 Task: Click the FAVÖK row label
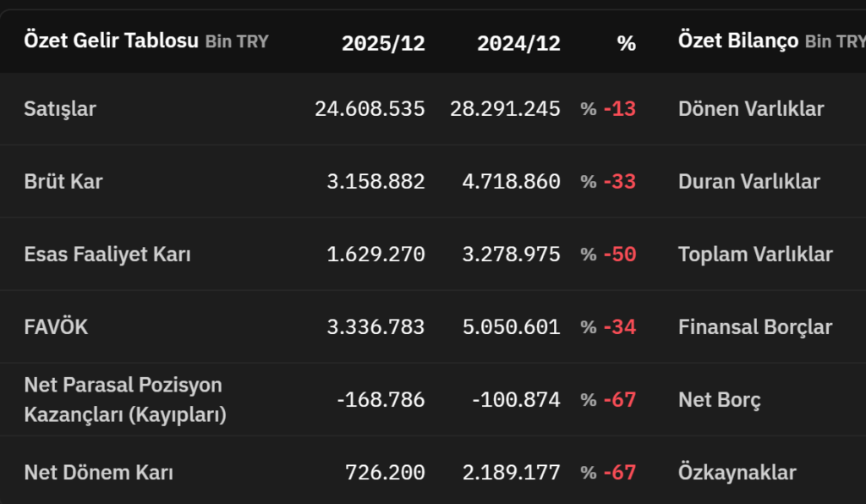coord(56,327)
